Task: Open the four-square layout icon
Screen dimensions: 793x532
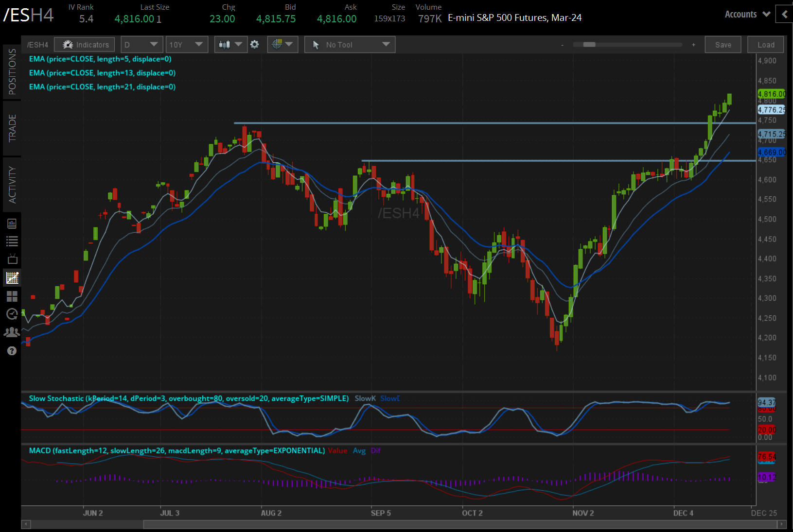Action: coord(12,296)
